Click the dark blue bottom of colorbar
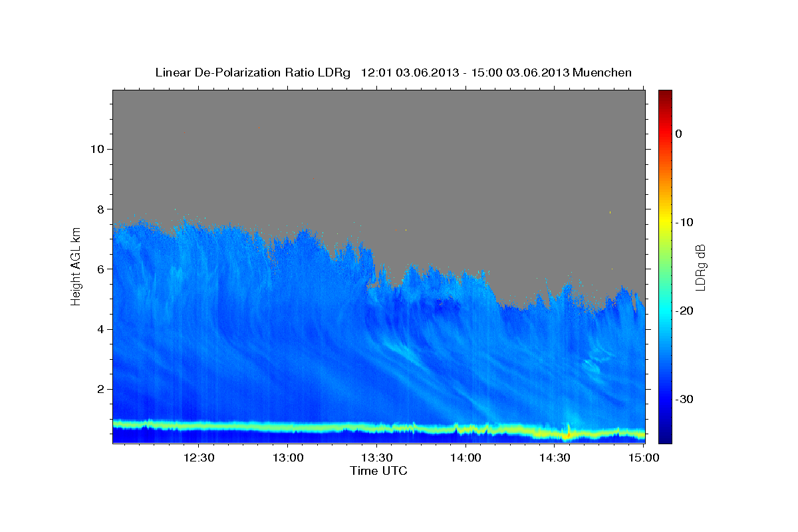 point(665,438)
